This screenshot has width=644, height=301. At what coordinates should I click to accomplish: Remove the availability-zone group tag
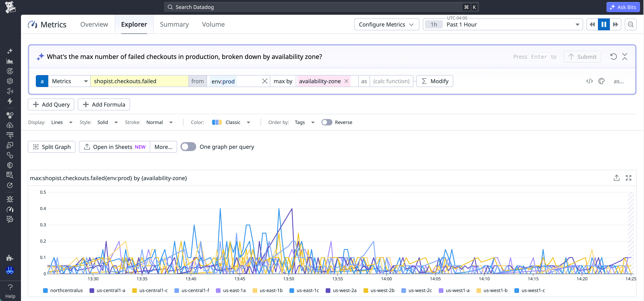(346, 81)
